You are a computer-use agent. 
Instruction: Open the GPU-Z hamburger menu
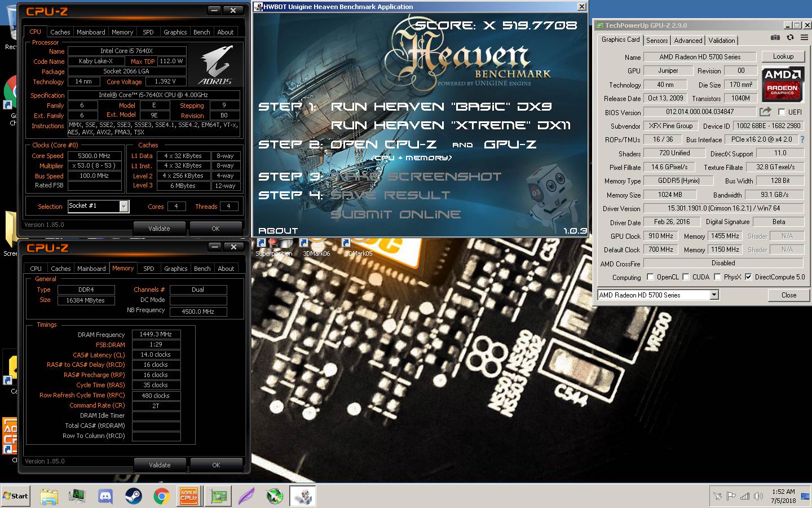(x=804, y=38)
